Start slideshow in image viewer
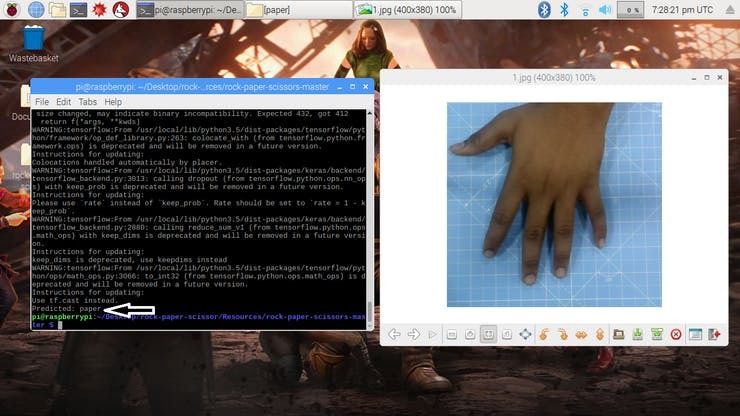This screenshot has height=416, width=740. [x=432, y=334]
